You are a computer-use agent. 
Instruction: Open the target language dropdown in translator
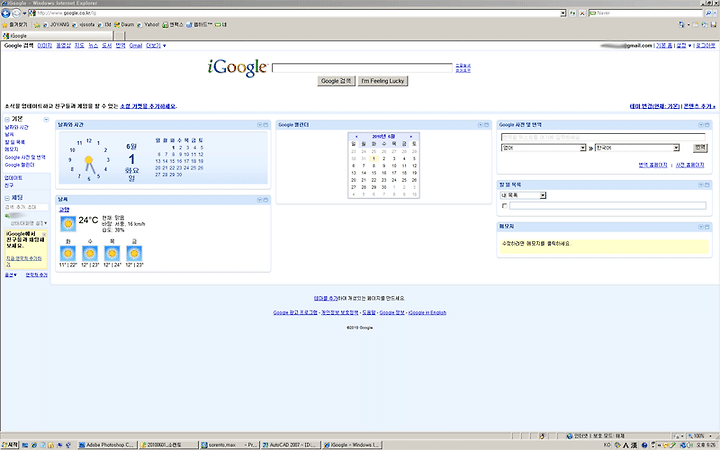coord(637,148)
